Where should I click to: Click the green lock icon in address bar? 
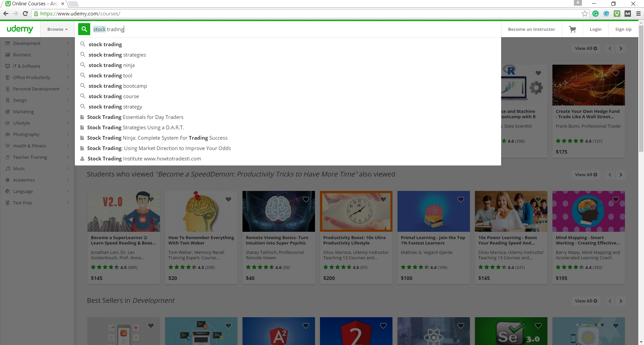pyautogui.click(x=36, y=14)
